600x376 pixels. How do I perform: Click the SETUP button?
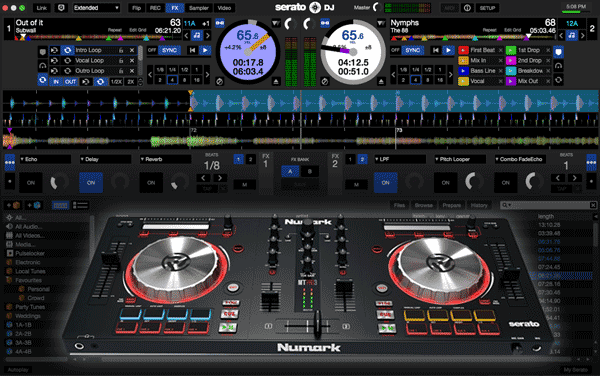488,8
